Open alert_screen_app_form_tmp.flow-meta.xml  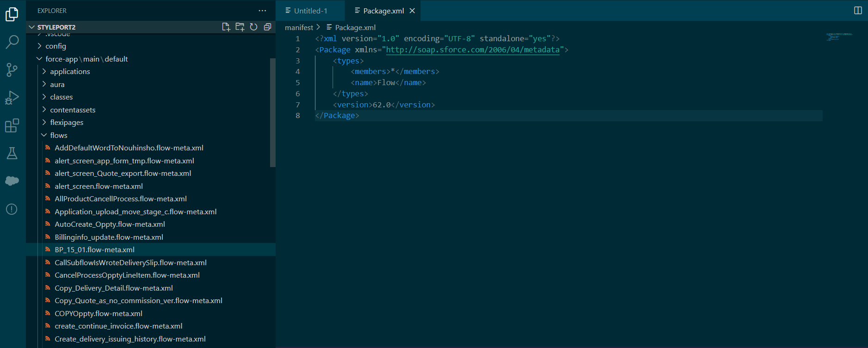pos(151,161)
